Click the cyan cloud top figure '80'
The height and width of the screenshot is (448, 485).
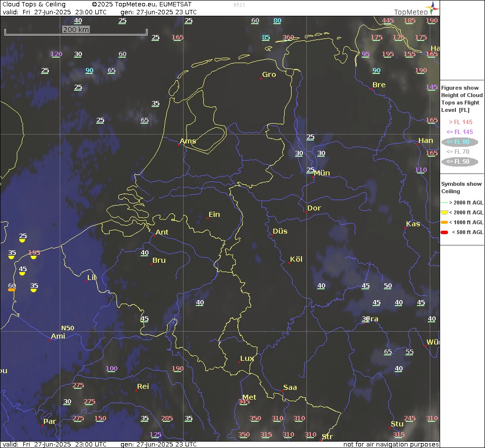coord(277,21)
